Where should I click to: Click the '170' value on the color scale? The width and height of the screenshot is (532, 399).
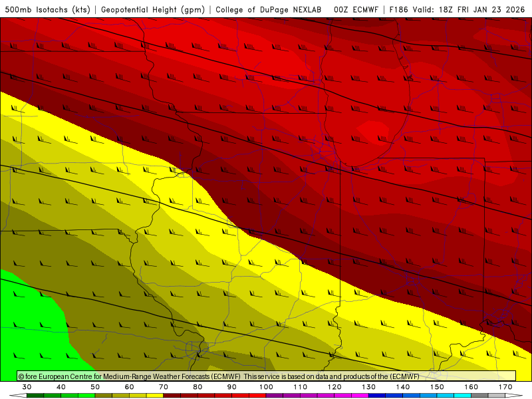click(x=505, y=387)
